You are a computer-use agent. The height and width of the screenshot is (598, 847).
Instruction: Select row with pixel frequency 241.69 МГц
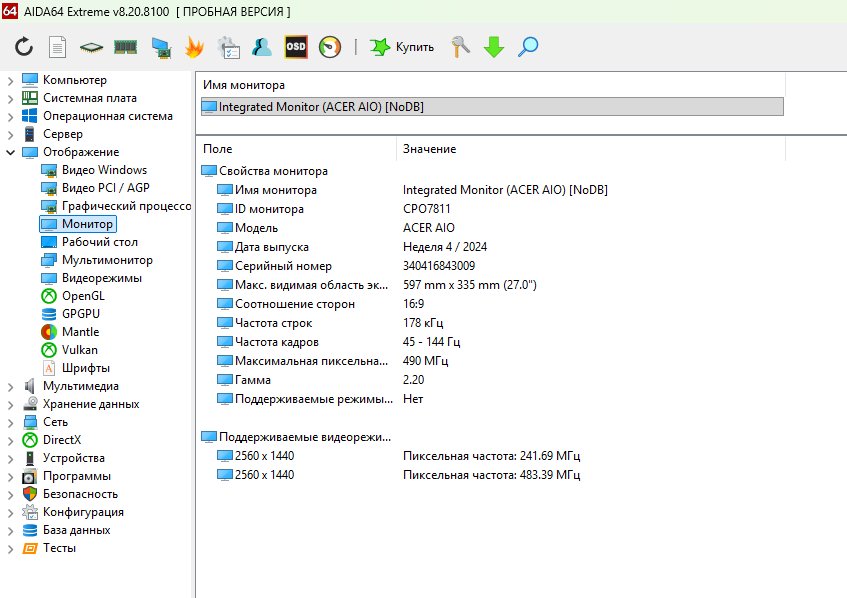pos(399,456)
